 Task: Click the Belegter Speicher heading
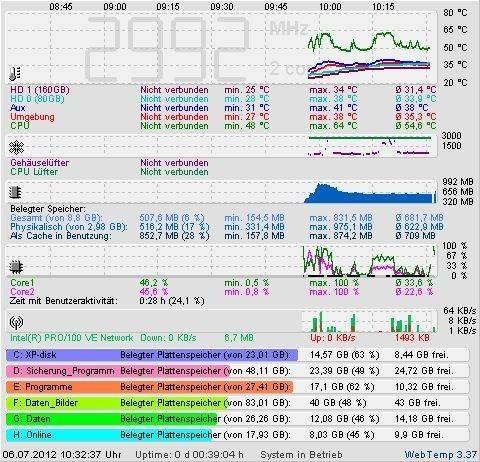[48, 209]
